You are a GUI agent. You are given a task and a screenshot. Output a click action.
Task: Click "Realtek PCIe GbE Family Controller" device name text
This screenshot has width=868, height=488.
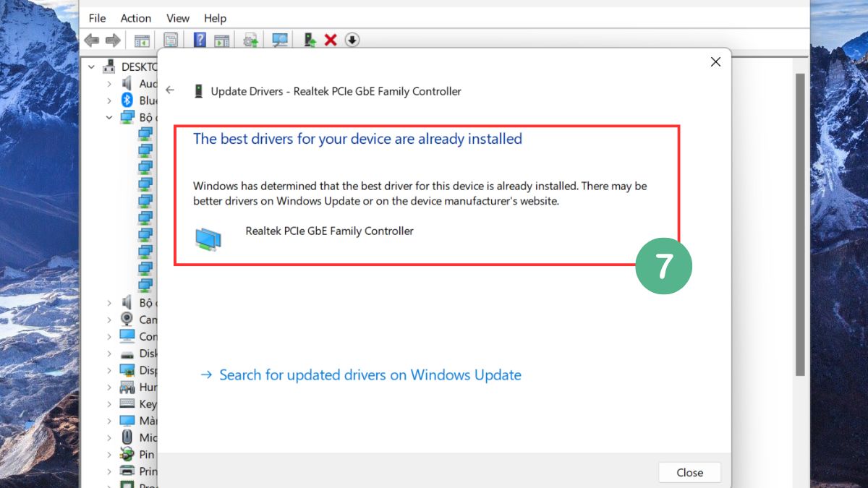click(329, 231)
